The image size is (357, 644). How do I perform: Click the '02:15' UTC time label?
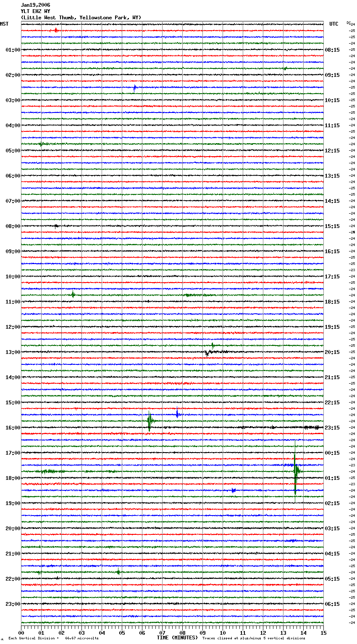pos(332,503)
